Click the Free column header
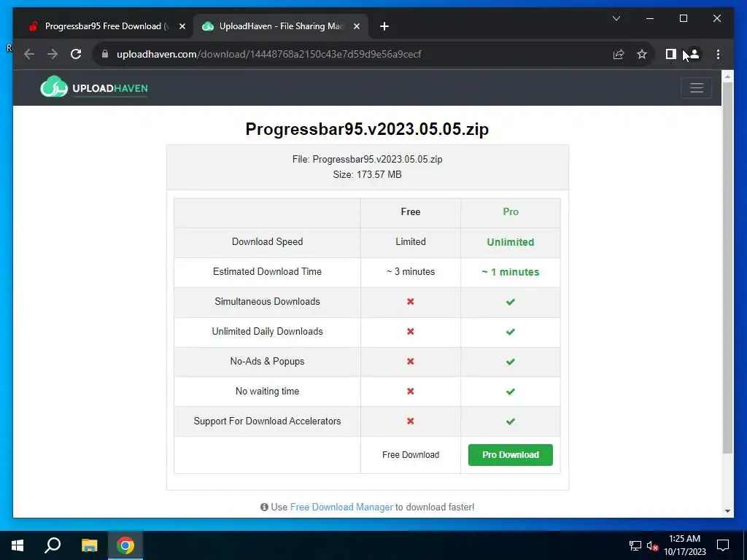Viewport: 747px width, 560px height. point(411,212)
